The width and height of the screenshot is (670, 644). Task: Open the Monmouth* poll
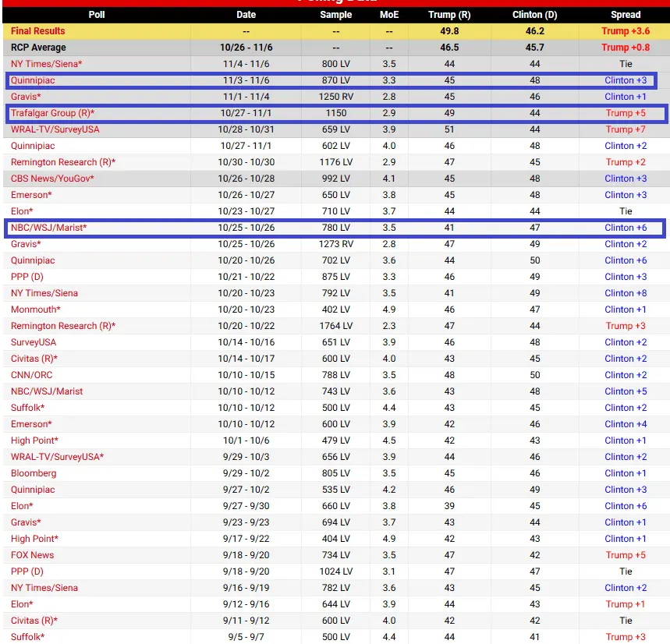(x=35, y=310)
